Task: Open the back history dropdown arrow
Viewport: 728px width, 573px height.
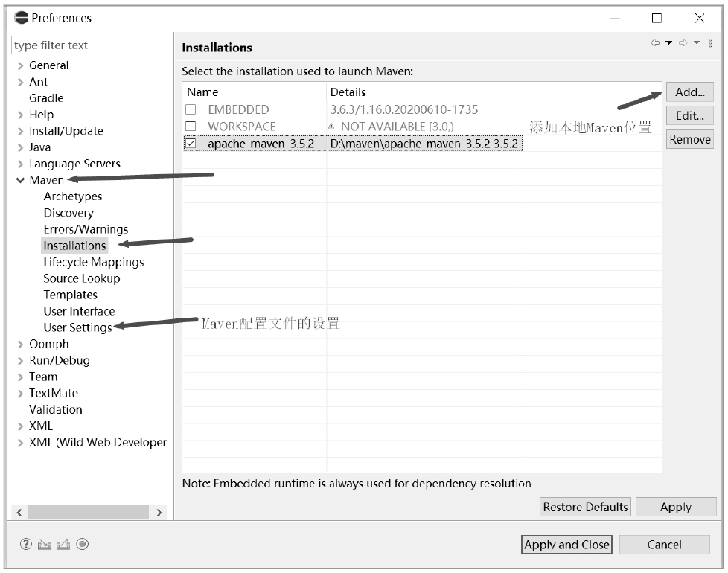Action: pyautogui.click(x=668, y=43)
